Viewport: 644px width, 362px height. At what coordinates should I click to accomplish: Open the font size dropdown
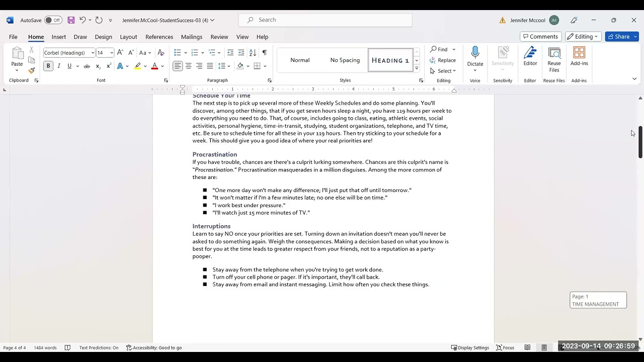pyautogui.click(x=112, y=53)
